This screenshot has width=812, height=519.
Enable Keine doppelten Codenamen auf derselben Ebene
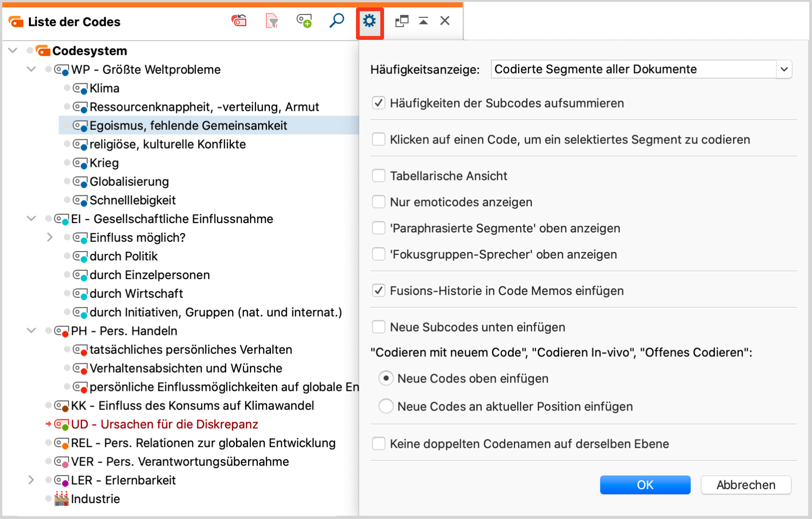pos(378,444)
